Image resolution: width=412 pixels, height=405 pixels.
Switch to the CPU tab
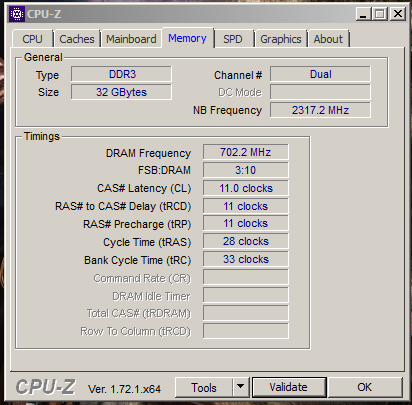pos(32,39)
